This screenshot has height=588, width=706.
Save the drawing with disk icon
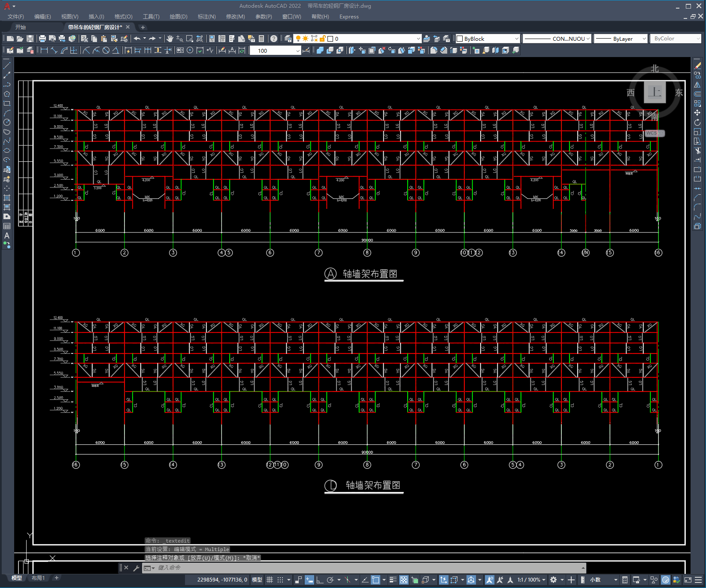click(x=30, y=39)
